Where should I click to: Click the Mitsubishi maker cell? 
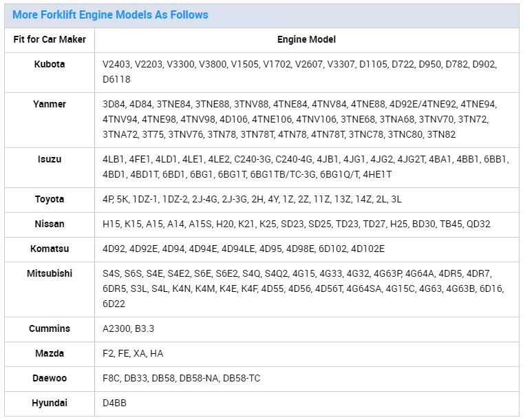click(x=50, y=289)
